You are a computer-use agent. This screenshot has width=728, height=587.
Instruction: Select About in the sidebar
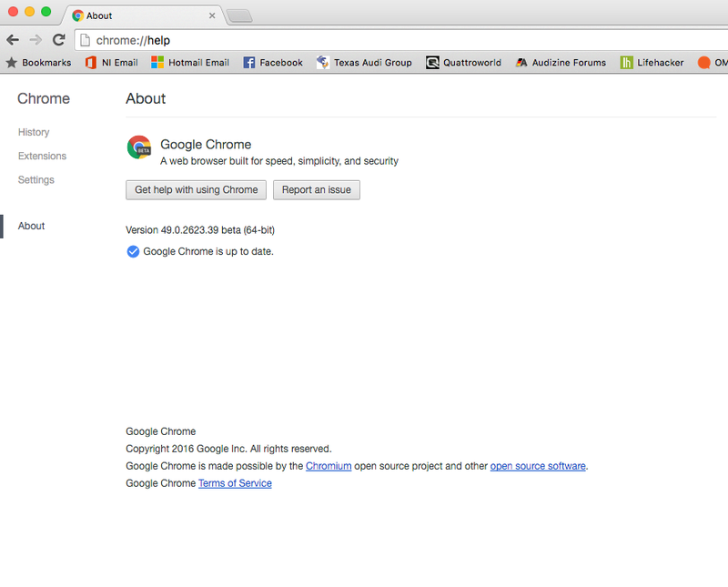[32, 227]
